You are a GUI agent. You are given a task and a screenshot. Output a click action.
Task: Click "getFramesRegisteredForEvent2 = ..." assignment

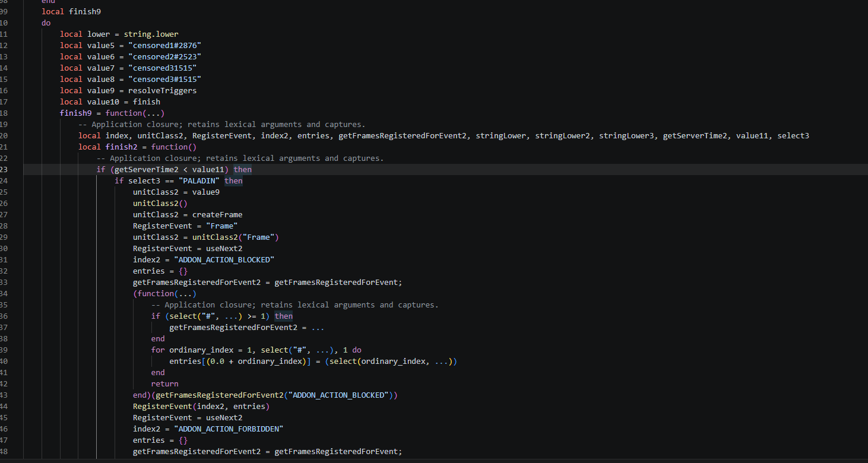pos(247,327)
